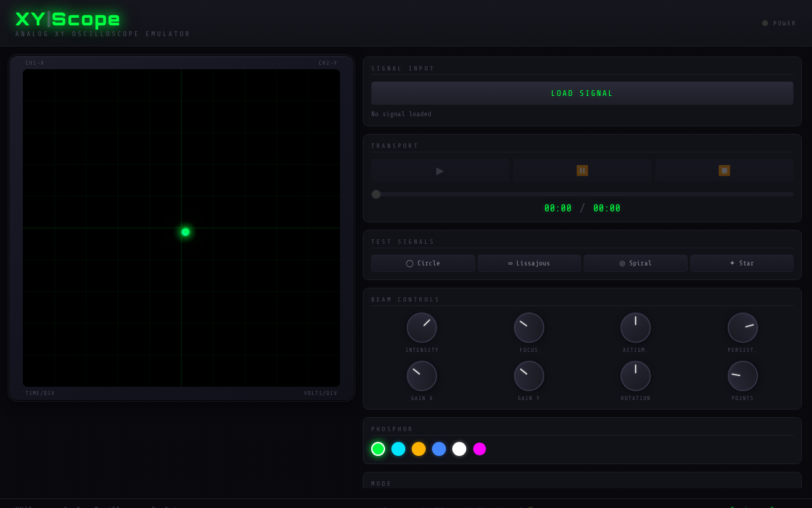This screenshot has height=508, width=812.
Task: Click the Gain Y knob
Action: tap(529, 376)
